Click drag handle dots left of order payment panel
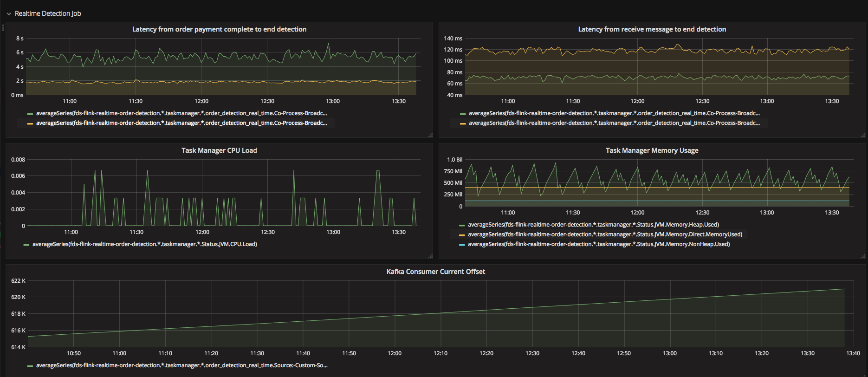This screenshot has width=868, height=377. coord(3,28)
